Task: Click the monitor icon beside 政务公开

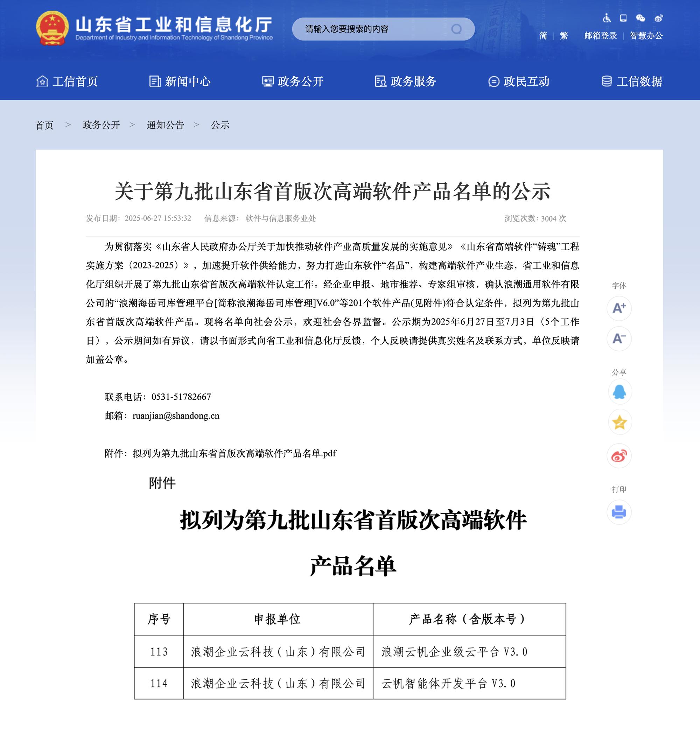Action: (267, 81)
